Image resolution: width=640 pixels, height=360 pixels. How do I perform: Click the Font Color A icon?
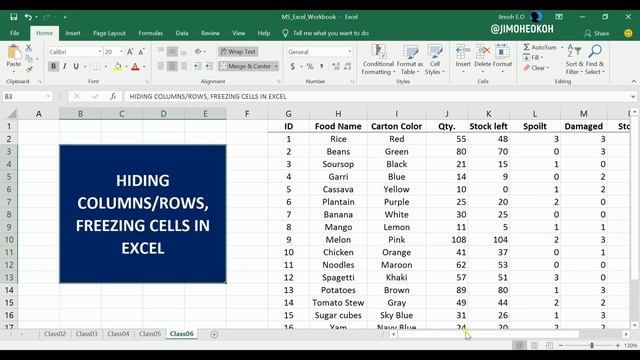(x=135, y=66)
